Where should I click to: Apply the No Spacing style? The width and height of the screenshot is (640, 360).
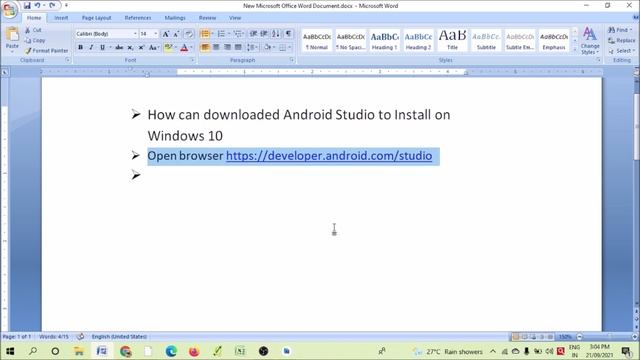(x=351, y=40)
